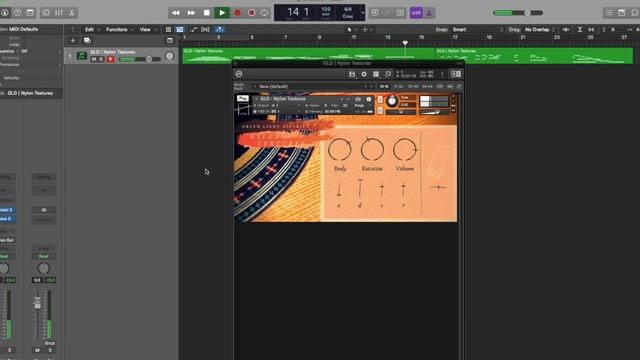640x360 pixels.
Task: Show automation with the curve icon
Action: point(193,29)
